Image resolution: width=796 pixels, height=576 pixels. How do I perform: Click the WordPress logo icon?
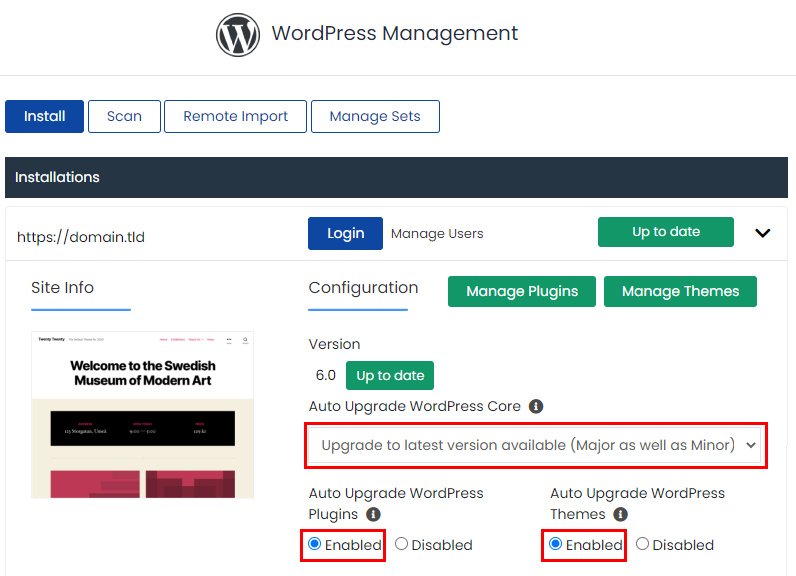click(238, 35)
